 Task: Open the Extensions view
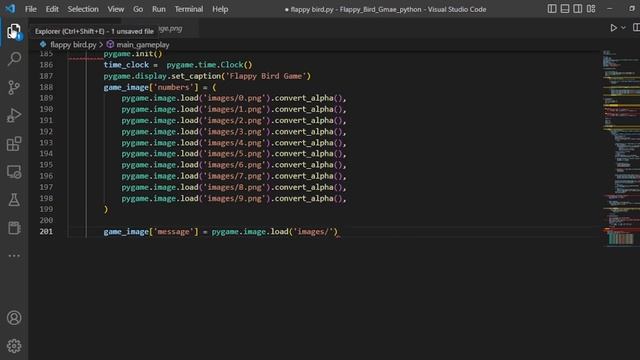(14, 144)
